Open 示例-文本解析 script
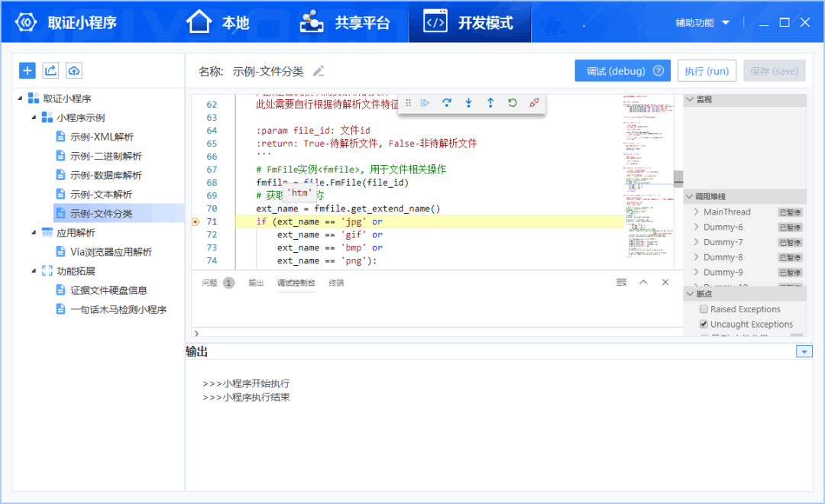The height and width of the screenshot is (504, 825). [101, 194]
